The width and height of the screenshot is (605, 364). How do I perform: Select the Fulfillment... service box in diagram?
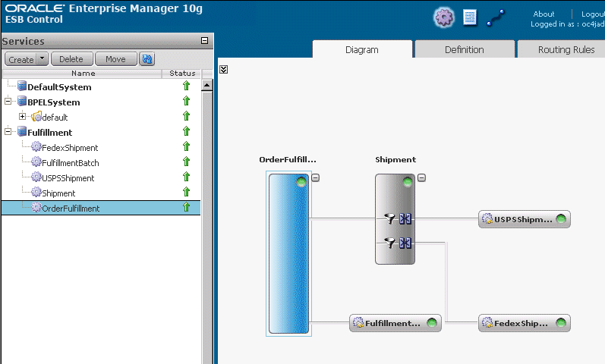(395, 323)
